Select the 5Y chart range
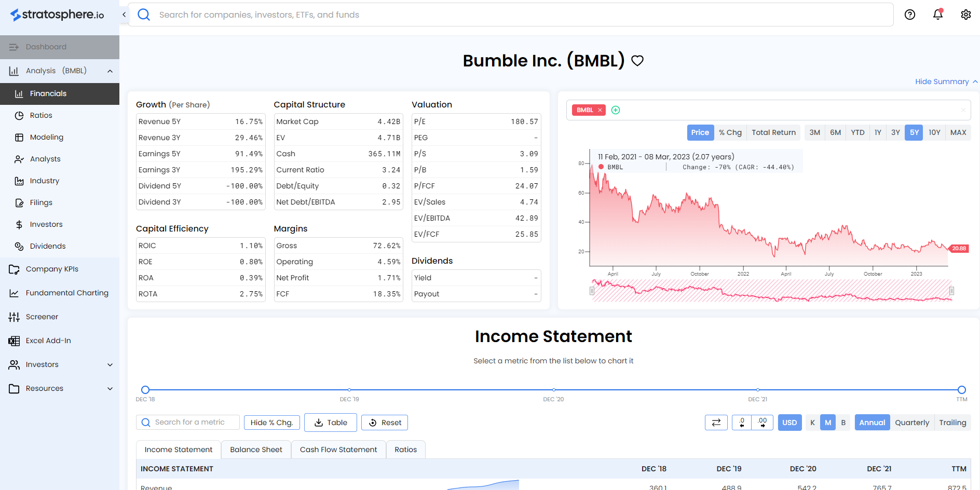The height and width of the screenshot is (490, 980). tap(914, 132)
